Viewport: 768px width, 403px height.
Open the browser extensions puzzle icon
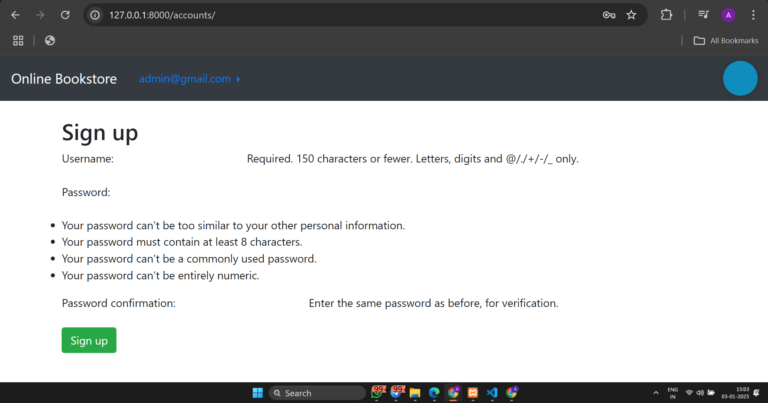[667, 15]
